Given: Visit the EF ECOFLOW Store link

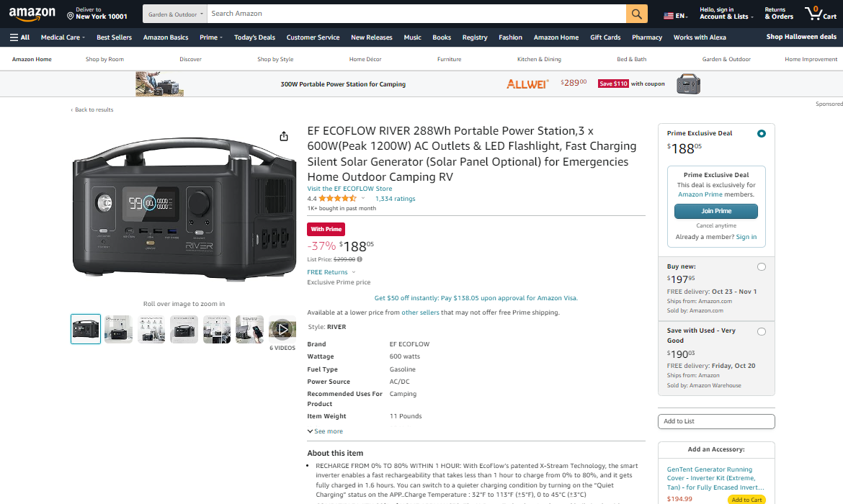Looking at the screenshot, I should point(349,189).
